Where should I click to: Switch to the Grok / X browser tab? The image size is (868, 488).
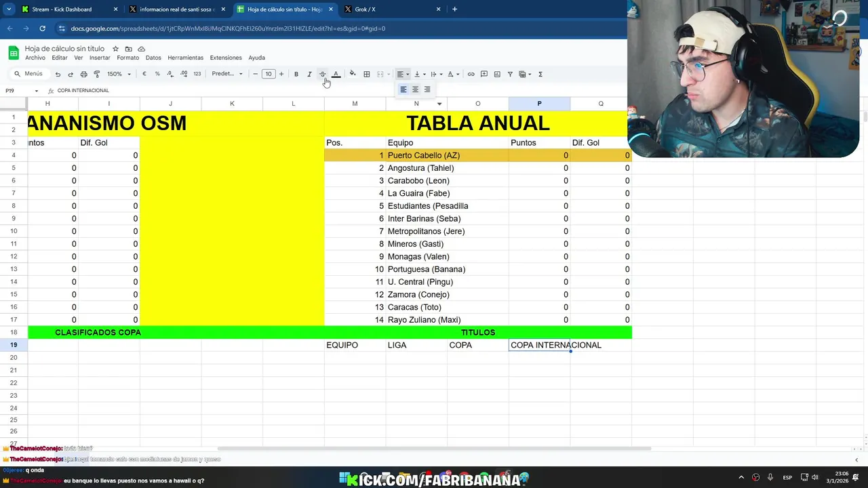pyautogui.click(x=391, y=9)
